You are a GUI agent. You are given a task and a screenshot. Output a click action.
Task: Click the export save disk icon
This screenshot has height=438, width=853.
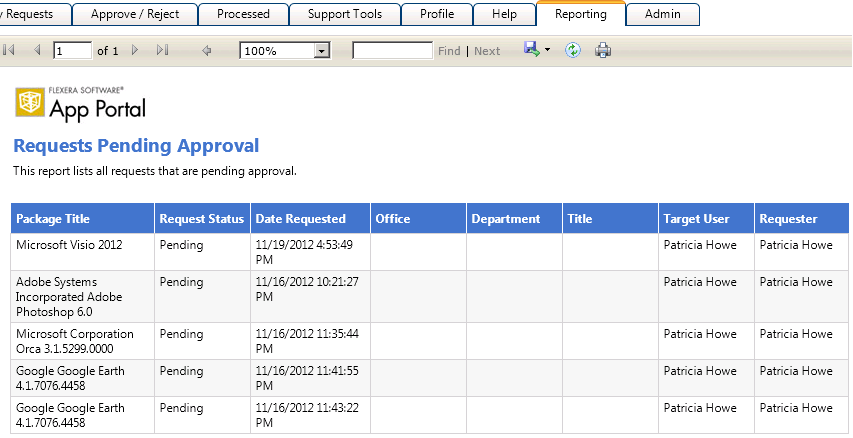[531, 50]
